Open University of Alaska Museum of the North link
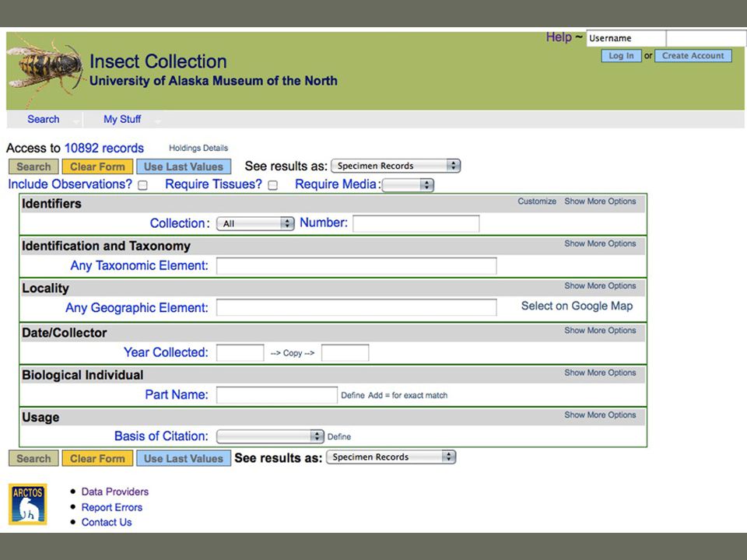The width and height of the screenshot is (747, 560). [x=213, y=81]
